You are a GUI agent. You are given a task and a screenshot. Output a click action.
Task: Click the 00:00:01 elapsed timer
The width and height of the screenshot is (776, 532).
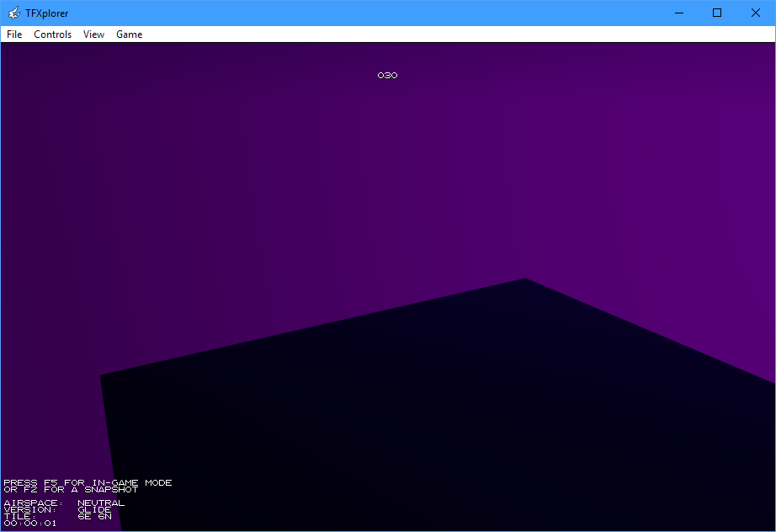click(x=30, y=524)
